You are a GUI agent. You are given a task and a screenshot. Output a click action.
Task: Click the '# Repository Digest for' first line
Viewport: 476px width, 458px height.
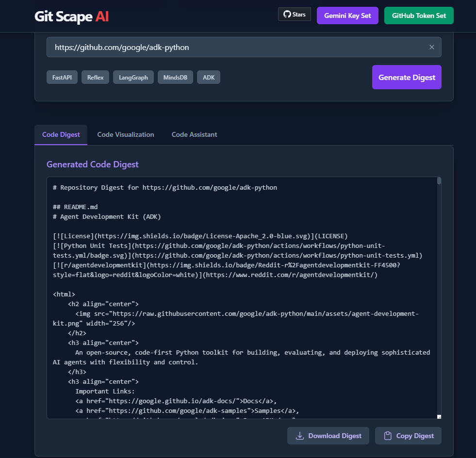point(165,187)
